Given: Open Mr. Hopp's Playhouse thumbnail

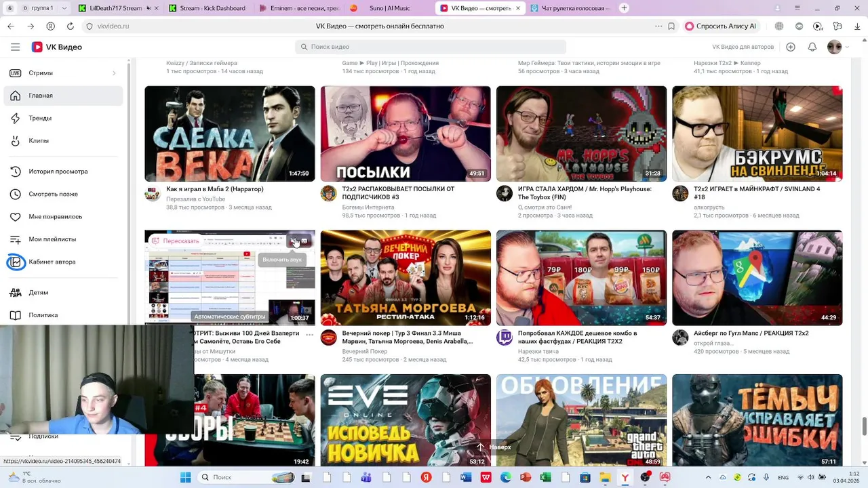Looking at the screenshot, I should (x=581, y=134).
